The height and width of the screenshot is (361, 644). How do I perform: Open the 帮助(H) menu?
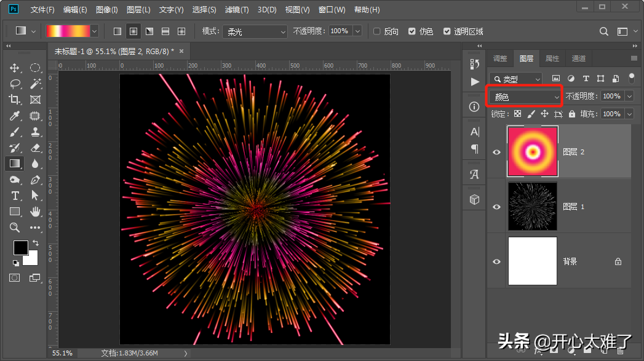pos(367,9)
